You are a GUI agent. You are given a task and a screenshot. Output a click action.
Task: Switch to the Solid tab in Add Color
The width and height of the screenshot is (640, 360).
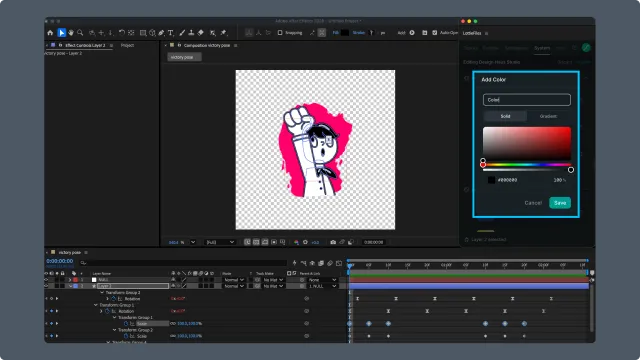tap(505, 116)
